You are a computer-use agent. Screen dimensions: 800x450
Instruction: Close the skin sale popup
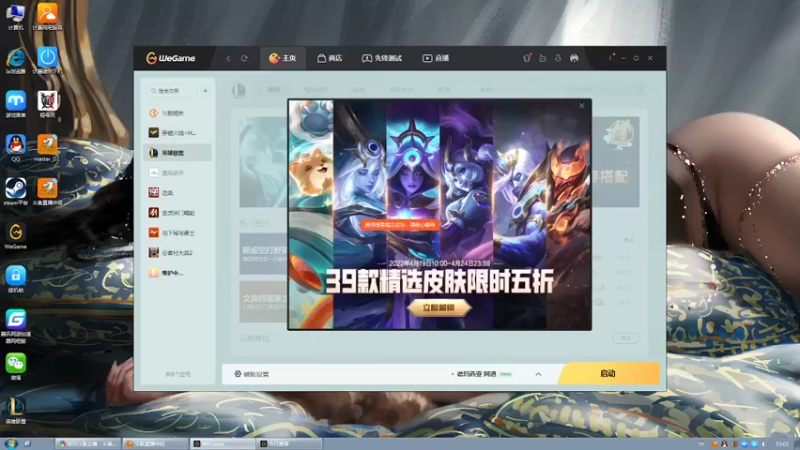coord(582,106)
